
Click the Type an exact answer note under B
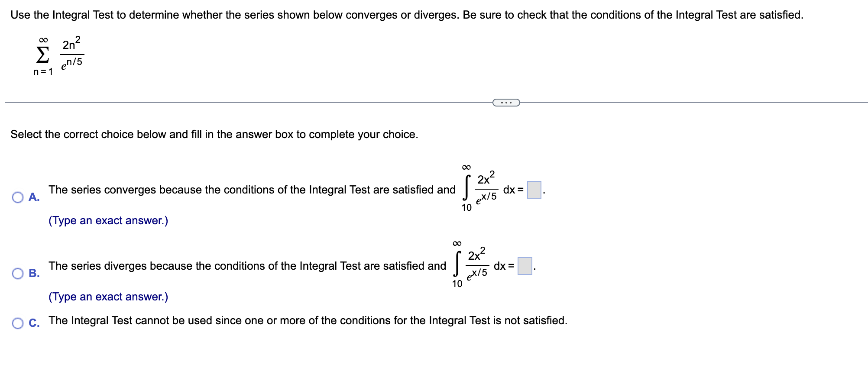pyautogui.click(x=108, y=297)
